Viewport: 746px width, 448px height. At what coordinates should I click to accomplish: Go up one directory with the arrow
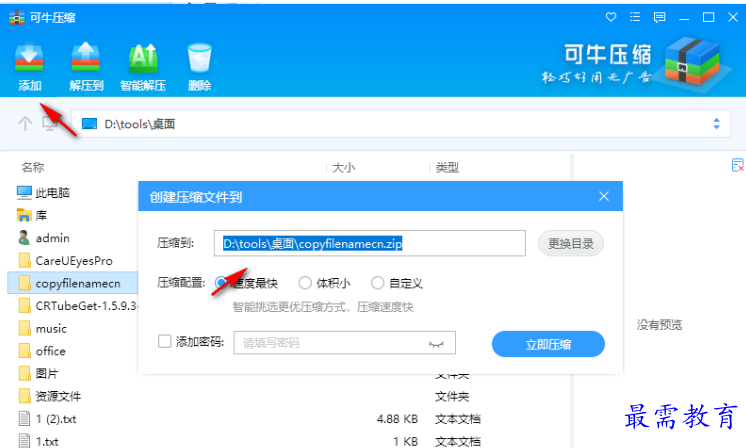(26, 124)
